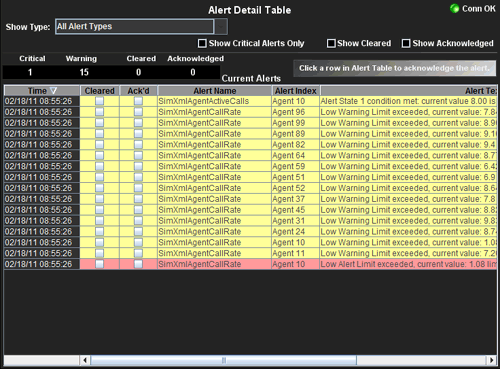Click the Time column header
500x369 pixels.
coord(42,91)
